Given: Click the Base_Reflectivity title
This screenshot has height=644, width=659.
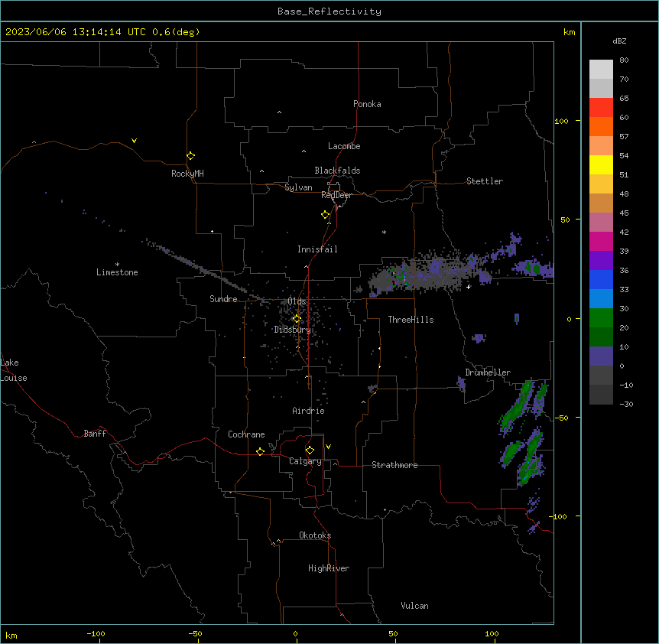Looking at the screenshot, I should point(329,11).
